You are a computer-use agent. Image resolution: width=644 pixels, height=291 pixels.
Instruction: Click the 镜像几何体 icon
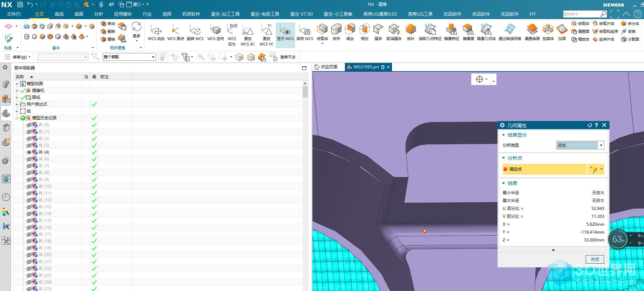[x=486, y=33]
